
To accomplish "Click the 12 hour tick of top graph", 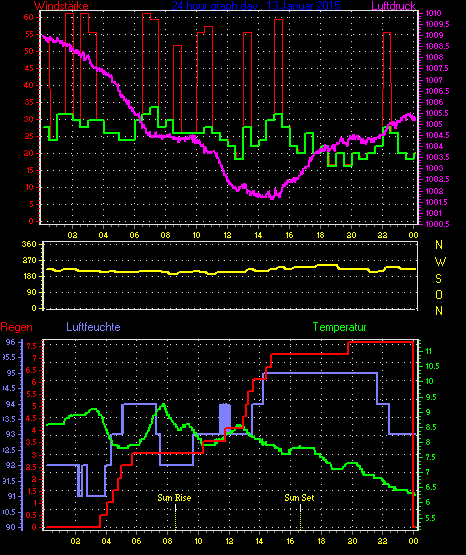I will point(227,235).
